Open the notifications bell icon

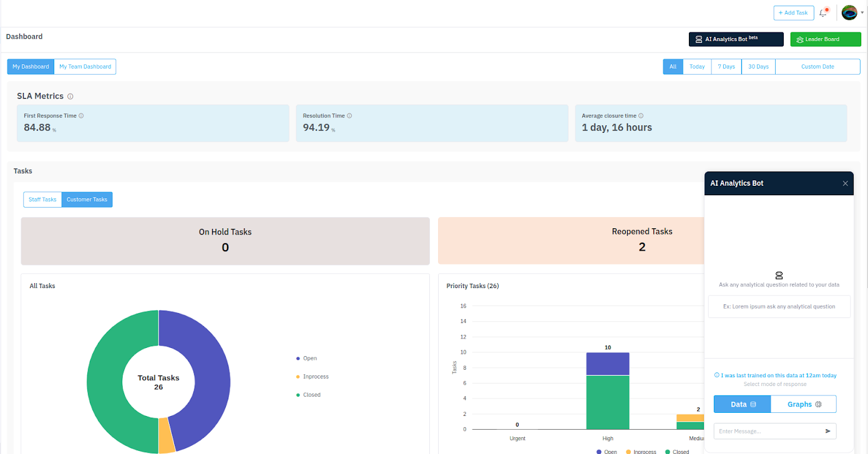point(822,13)
